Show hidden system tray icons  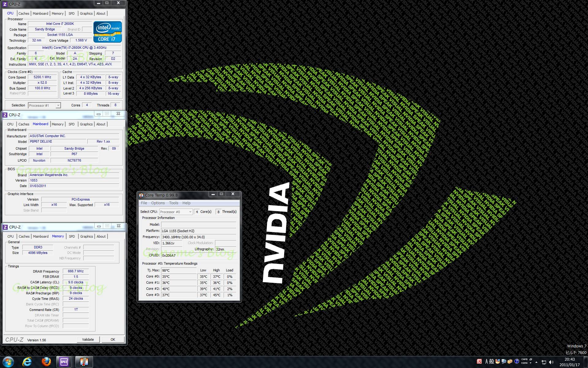[536, 362]
